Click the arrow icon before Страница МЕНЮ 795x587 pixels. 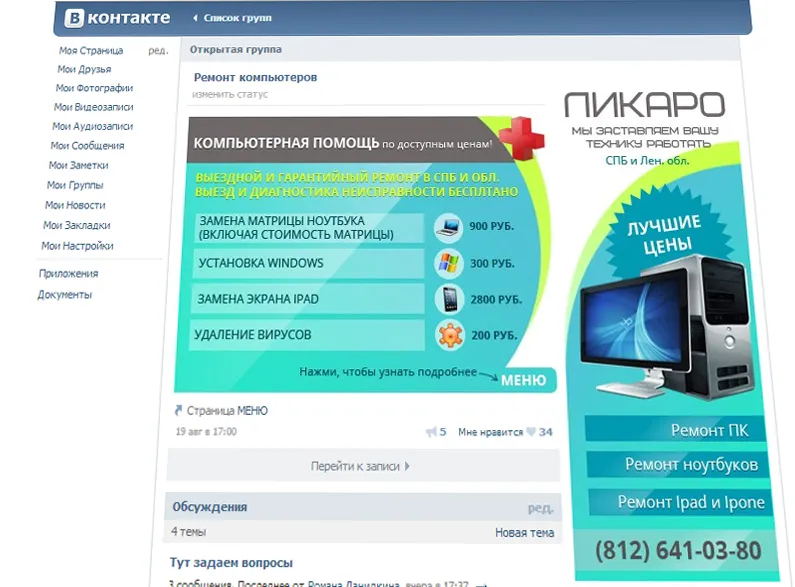[x=178, y=411]
